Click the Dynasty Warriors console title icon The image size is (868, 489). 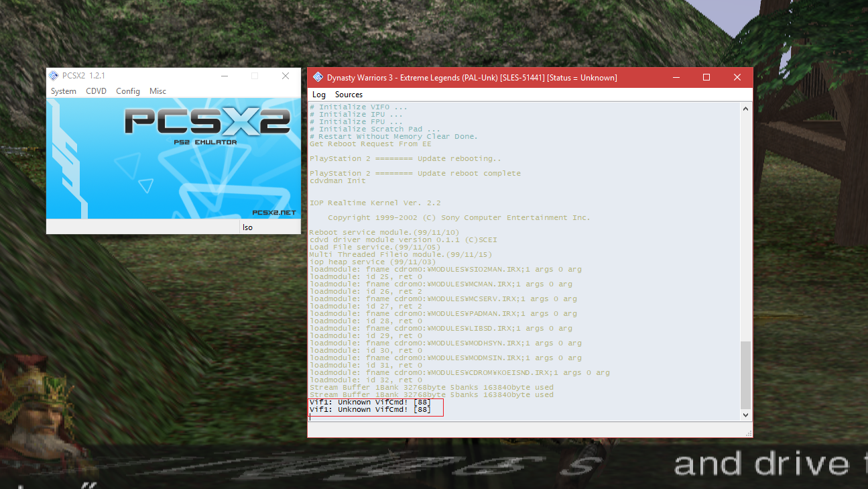point(318,77)
